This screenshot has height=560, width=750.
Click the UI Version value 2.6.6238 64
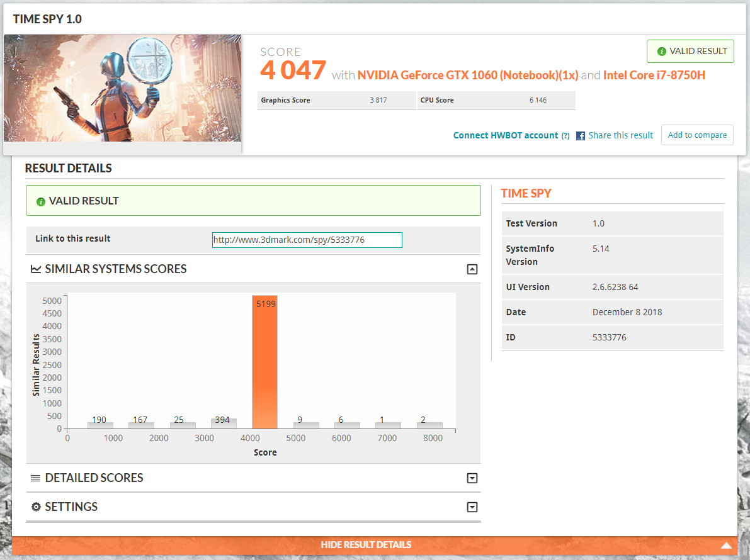click(x=615, y=287)
